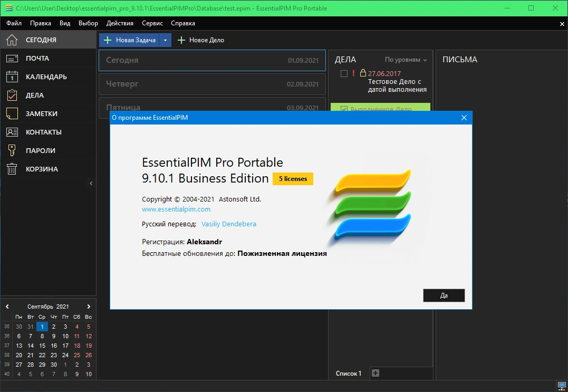Viewport: 568px width, 392px height.
Task: Open the По уровням sorting dropdown
Action: click(x=406, y=60)
